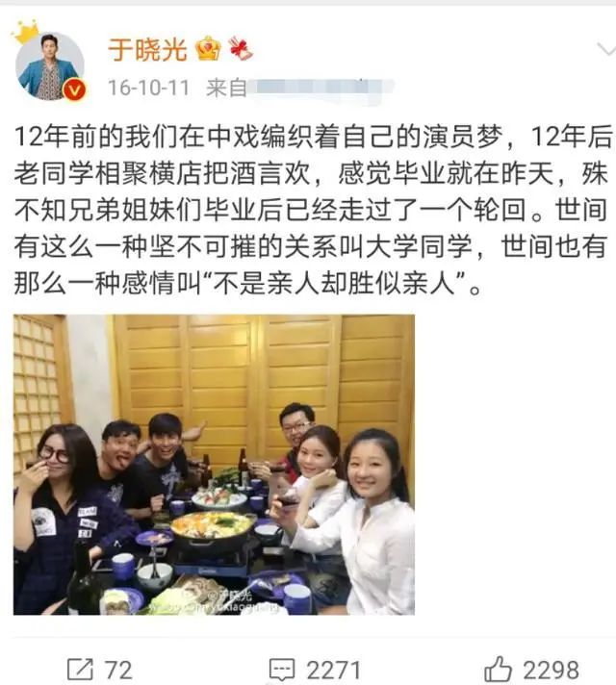Tap the repost count 72
The height and width of the screenshot is (685, 616).
point(118,670)
